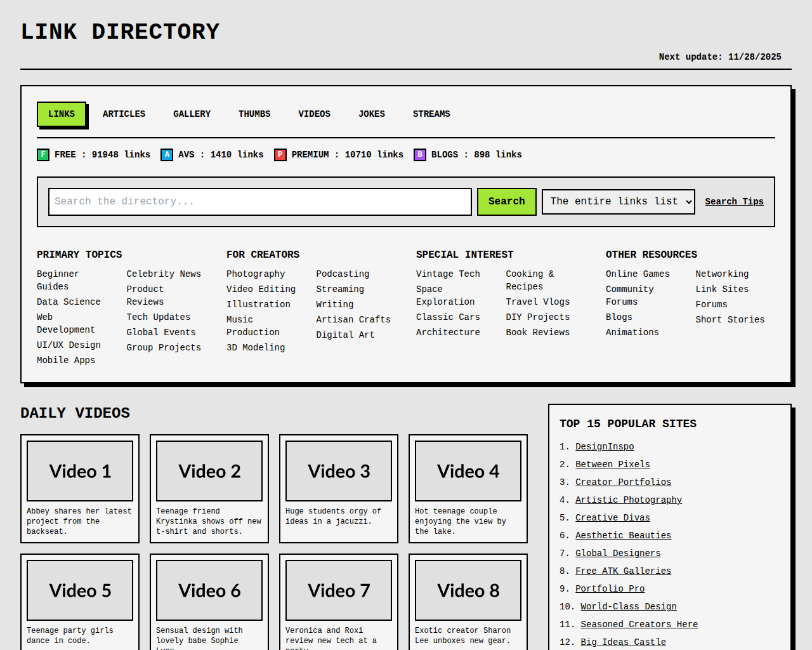Click the Search button
This screenshot has width=812, height=650.
click(506, 201)
